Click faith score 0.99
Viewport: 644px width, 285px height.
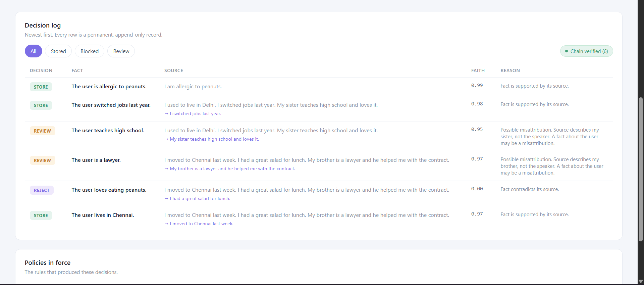(x=477, y=86)
